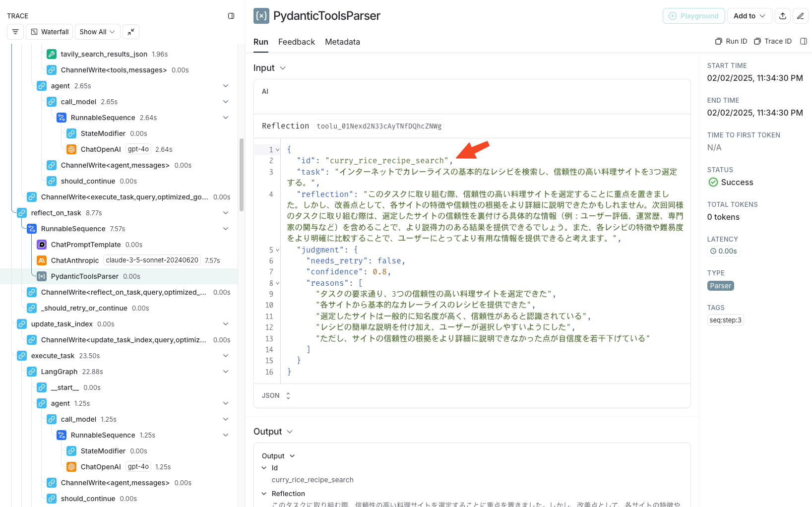812x507 pixels.
Task: Click the StateModifier 0.00s icon under agent 2.65s
Action: (71, 133)
